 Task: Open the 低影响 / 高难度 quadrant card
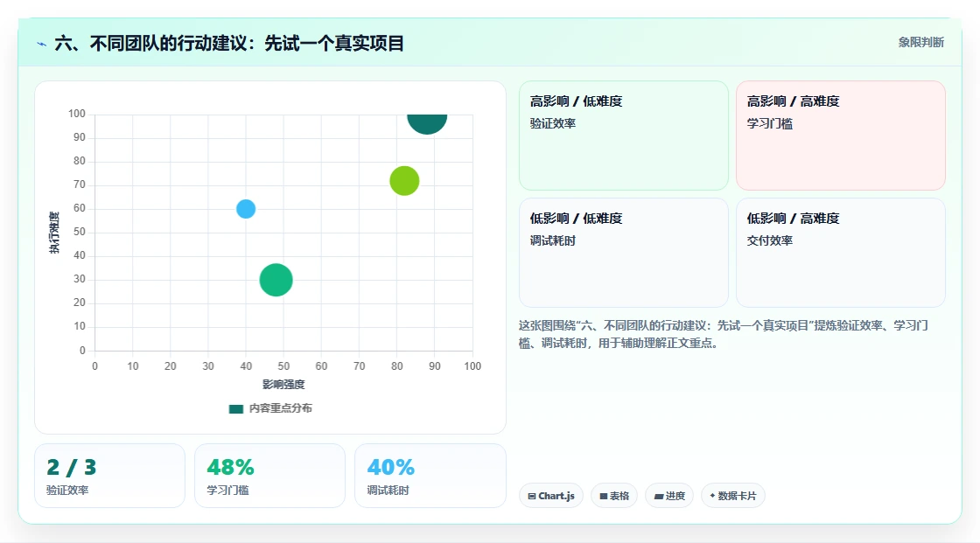[x=840, y=253]
